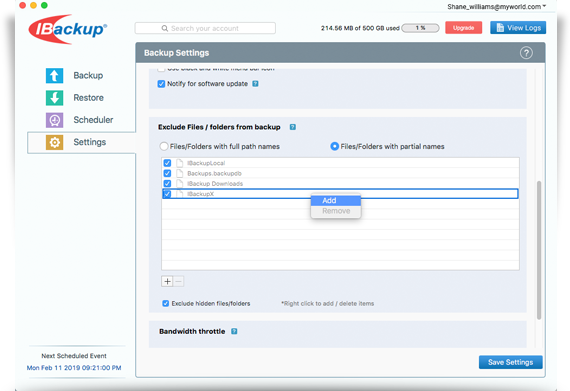Open the Scheduler clock icon

55,120
